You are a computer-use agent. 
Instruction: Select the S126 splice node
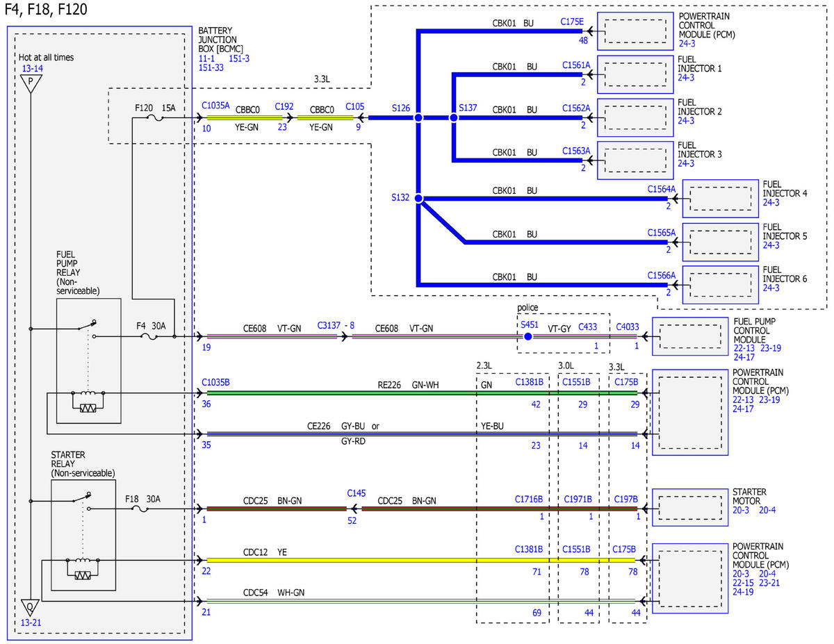418,119
